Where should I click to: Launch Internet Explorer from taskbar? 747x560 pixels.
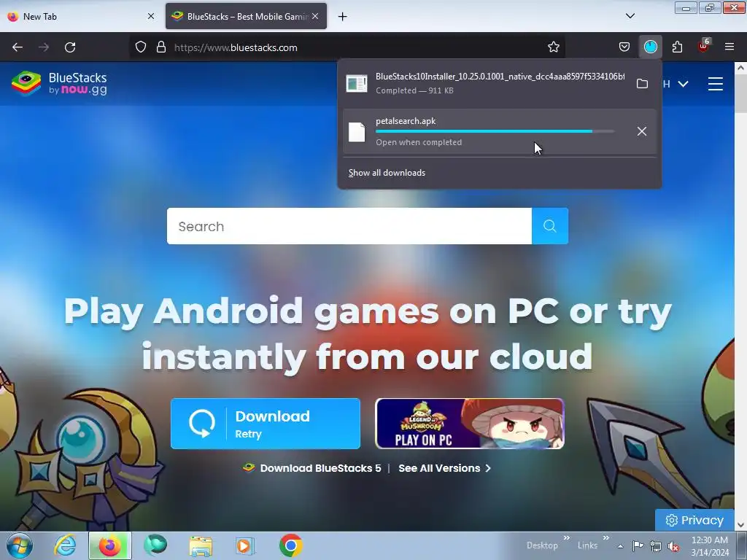tap(65, 545)
